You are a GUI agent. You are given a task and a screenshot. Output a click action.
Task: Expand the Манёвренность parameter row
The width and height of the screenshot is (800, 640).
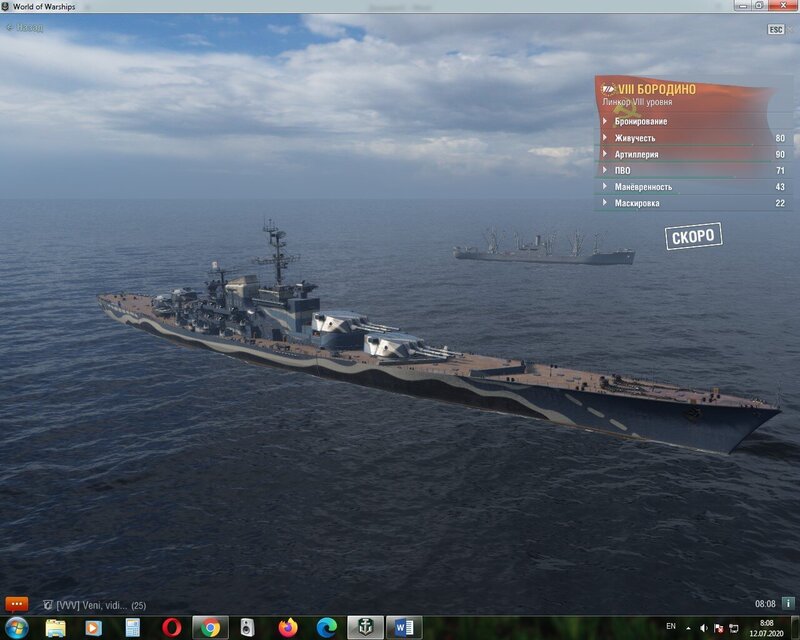click(x=693, y=187)
